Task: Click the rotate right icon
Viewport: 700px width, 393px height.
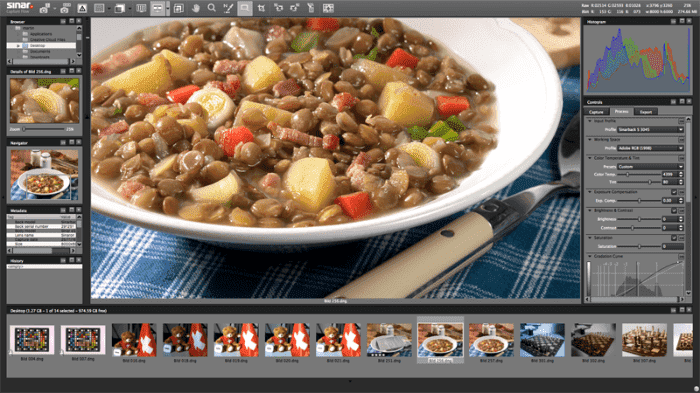Action: (x=295, y=8)
